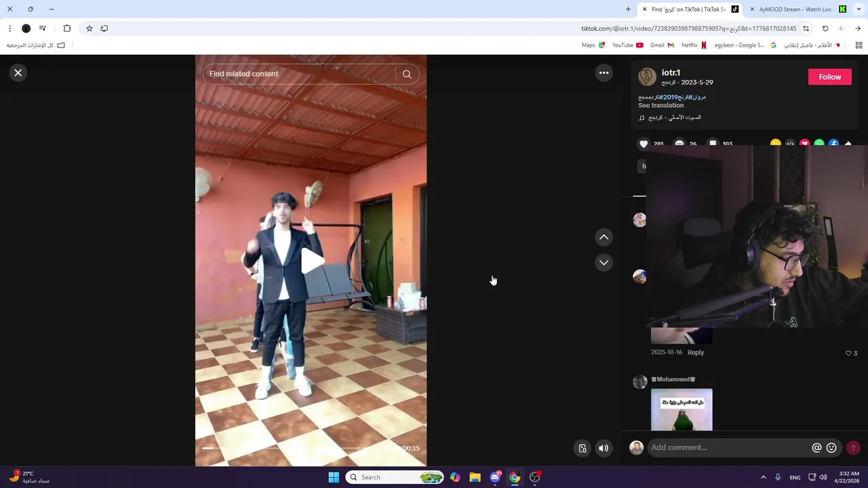The image size is (868, 488).
Task: Go to the next video with down arrow
Action: click(604, 262)
